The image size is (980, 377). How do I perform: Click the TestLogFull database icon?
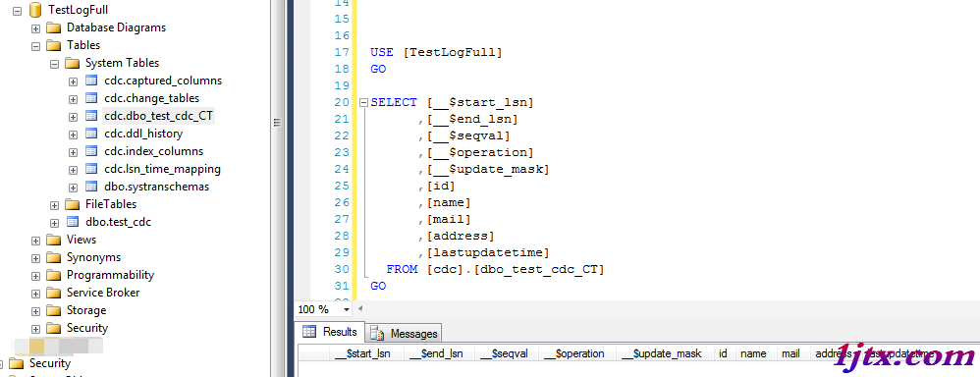35,10
